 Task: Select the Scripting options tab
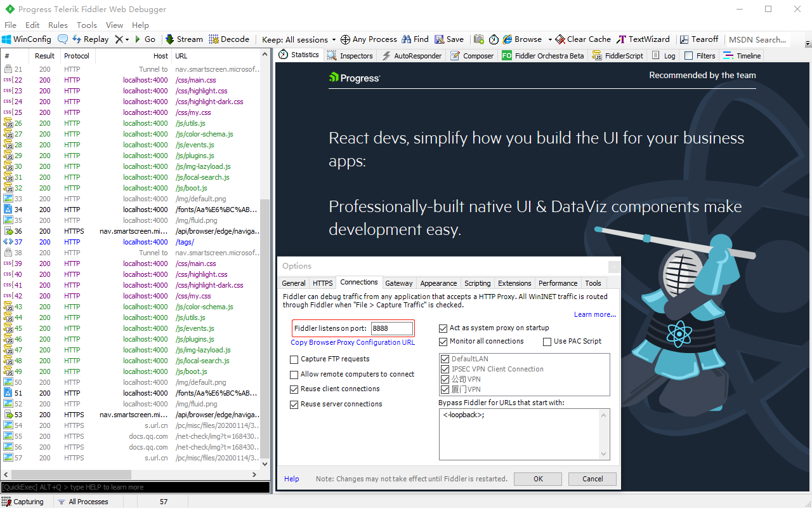pyautogui.click(x=478, y=283)
